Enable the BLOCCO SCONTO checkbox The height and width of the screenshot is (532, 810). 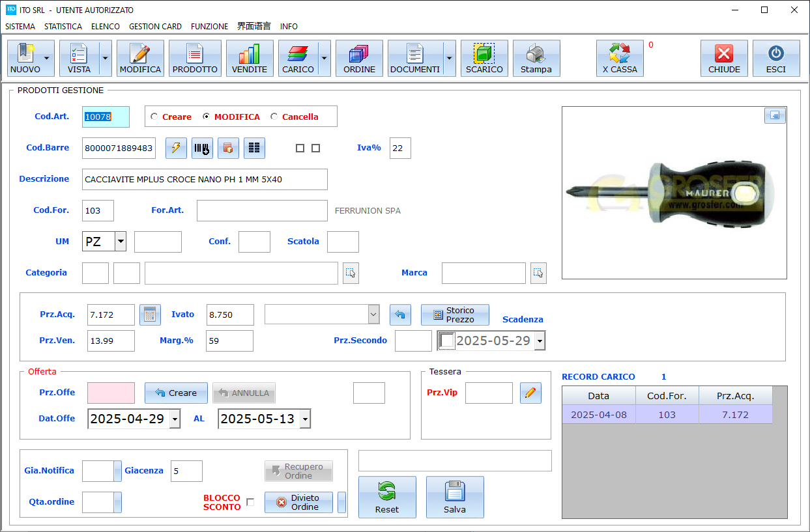[x=250, y=502]
